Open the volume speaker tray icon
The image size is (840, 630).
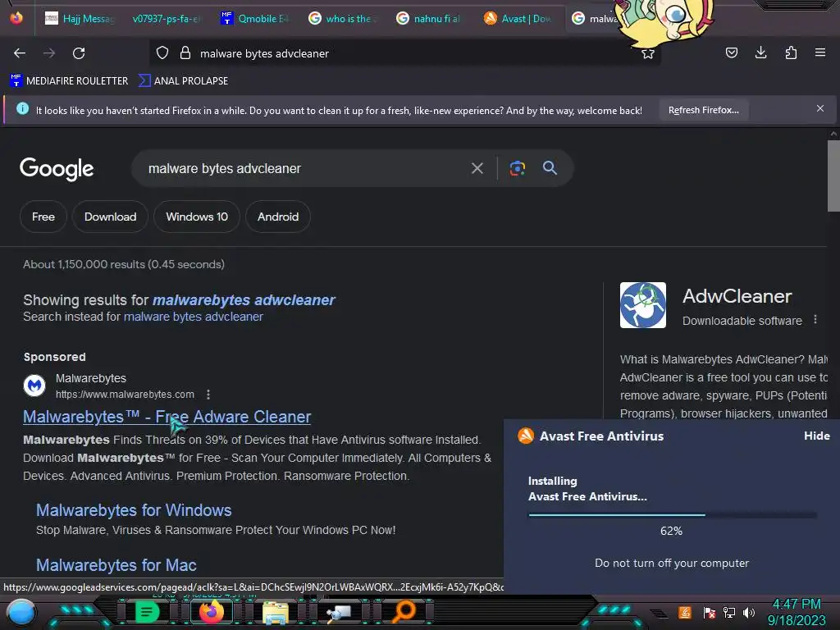click(x=749, y=612)
